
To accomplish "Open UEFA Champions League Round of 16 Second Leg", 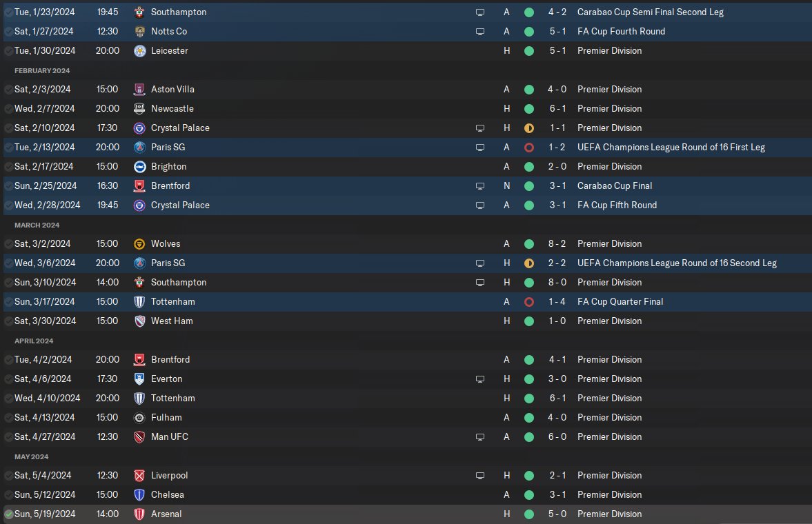I will tap(677, 263).
